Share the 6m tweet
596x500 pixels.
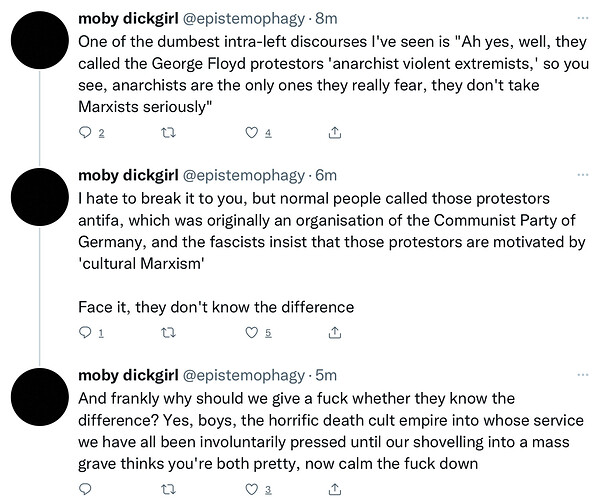(334, 333)
